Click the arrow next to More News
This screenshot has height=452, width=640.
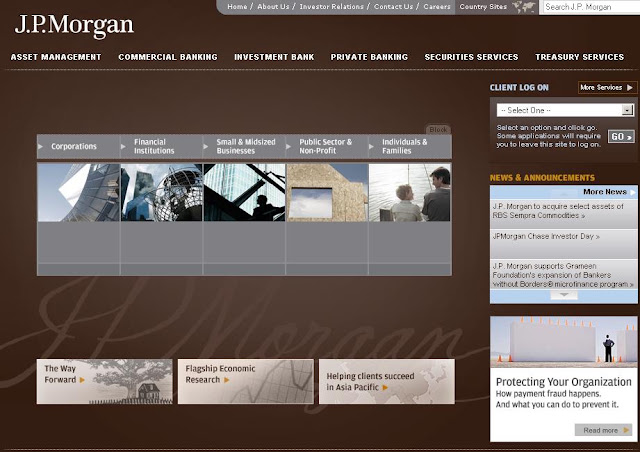[632, 192]
